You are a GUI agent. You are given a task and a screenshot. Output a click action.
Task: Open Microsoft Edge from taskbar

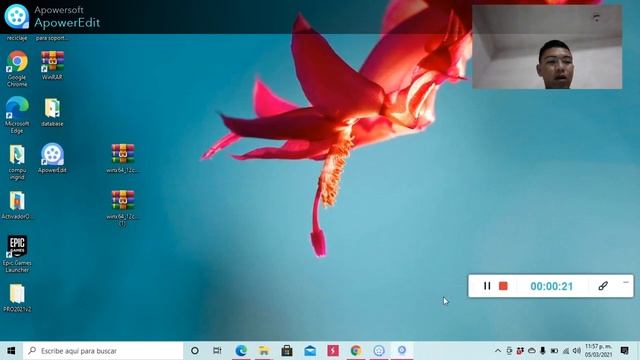pos(241,351)
